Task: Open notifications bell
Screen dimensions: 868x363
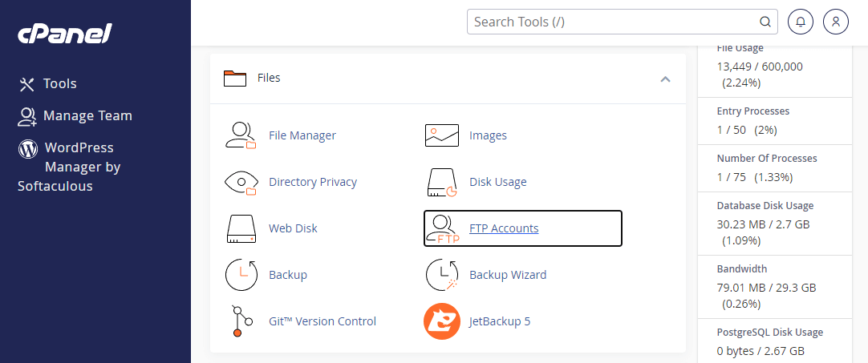Action: 800,22
